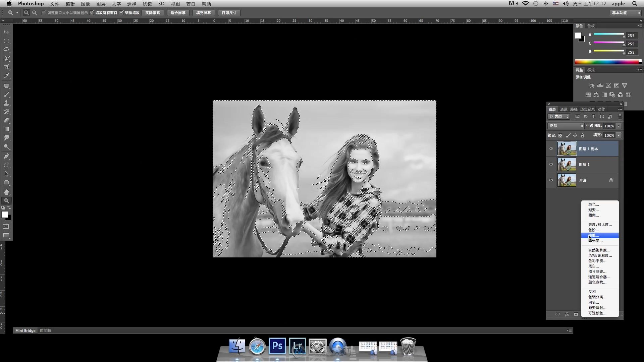The width and height of the screenshot is (644, 362).
Task: Select the Hand tool
Action: [x=6, y=192]
